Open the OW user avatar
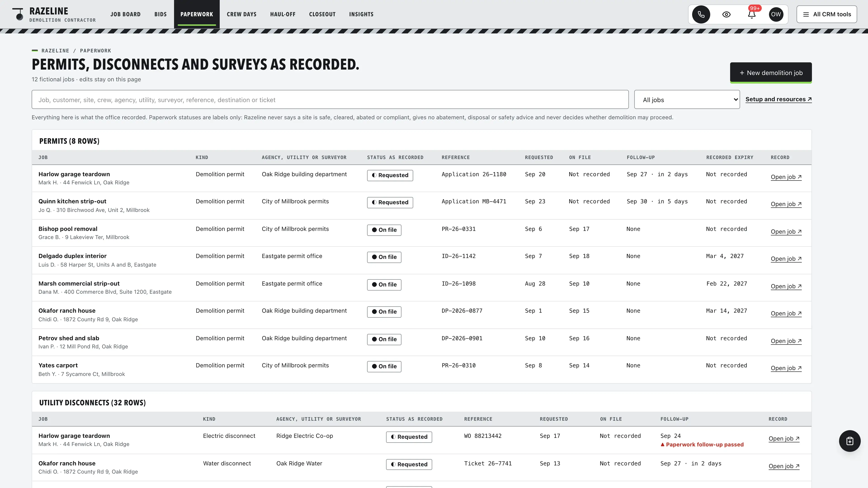Viewport: 868px width, 488px height. [x=776, y=14]
